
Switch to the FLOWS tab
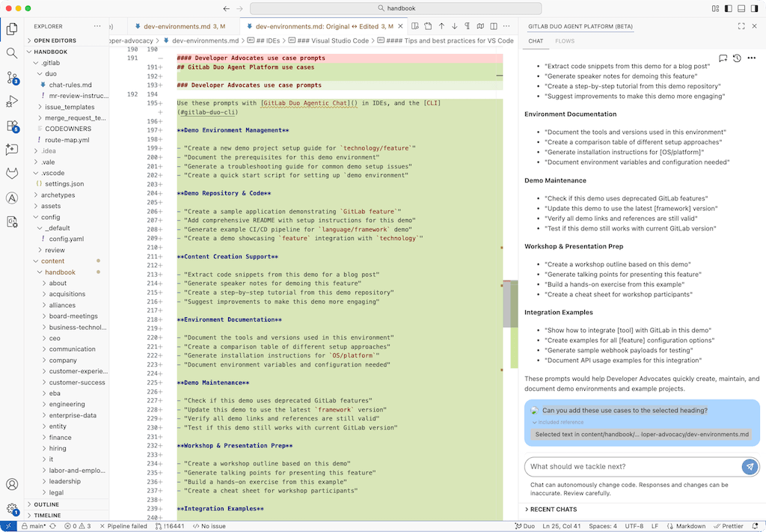565,41
